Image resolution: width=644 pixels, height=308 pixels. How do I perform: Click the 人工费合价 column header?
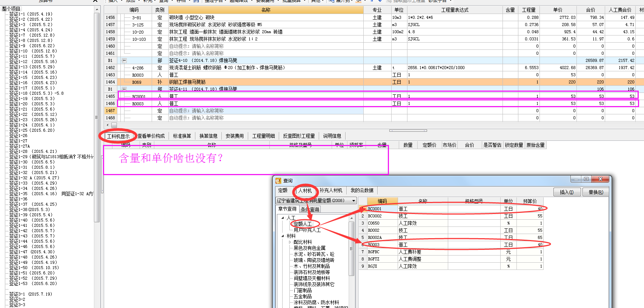[620, 10]
